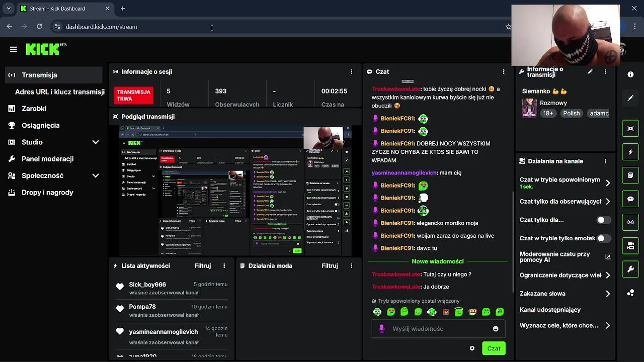Image resolution: width=644 pixels, height=362 pixels.
Task: Click the 18+ tag chip
Action: tap(548, 114)
